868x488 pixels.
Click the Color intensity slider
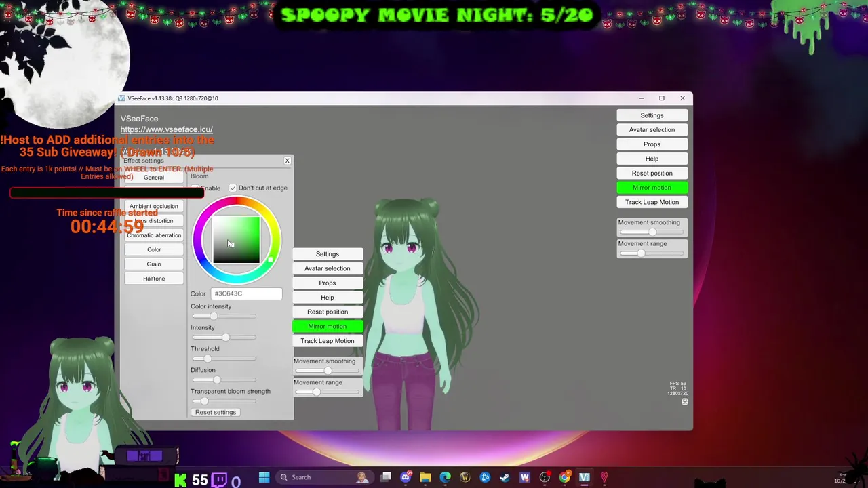point(224,317)
